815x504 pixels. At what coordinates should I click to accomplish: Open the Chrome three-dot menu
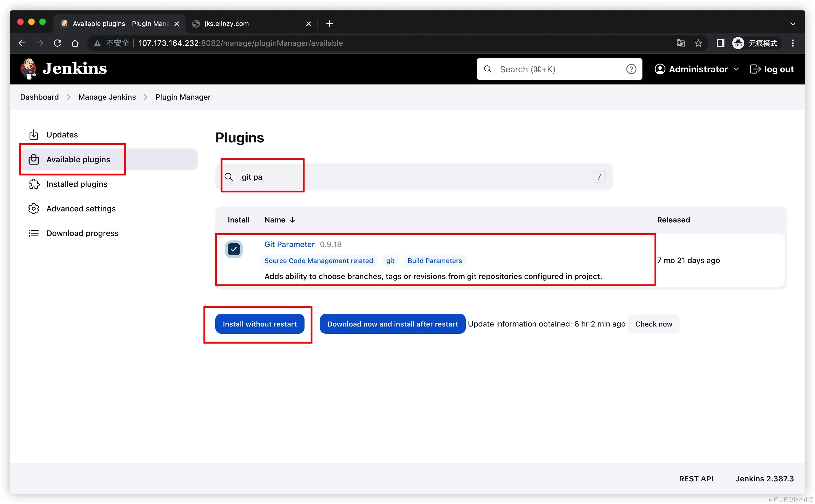tap(793, 43)
